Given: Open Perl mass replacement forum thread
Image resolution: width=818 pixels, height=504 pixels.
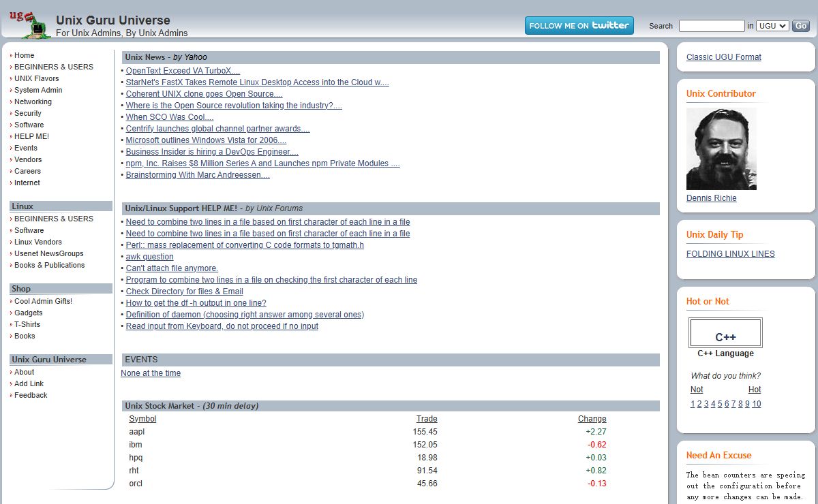Looking at the screenshot, I should pyautogui.click(x=245, y=245).
